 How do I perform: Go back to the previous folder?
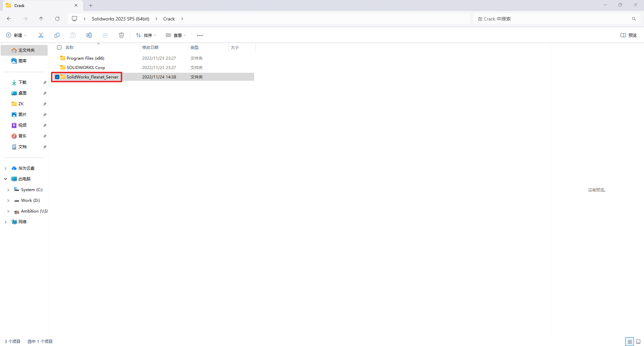[9, 19]
